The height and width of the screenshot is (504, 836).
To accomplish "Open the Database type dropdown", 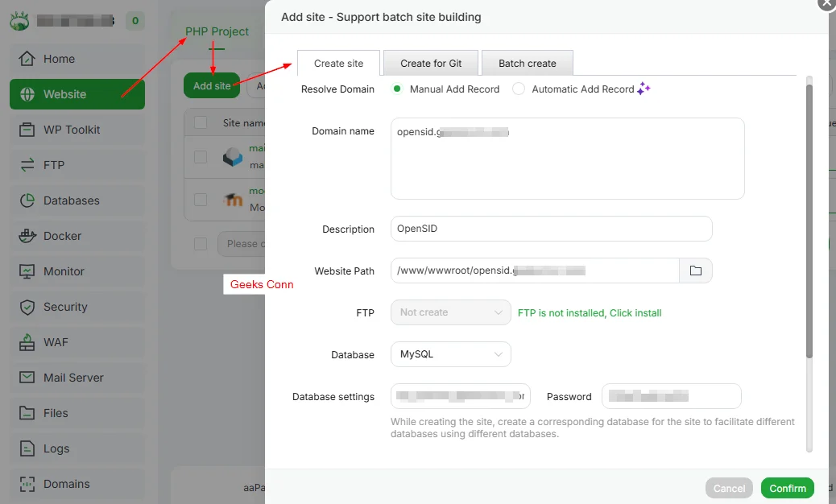I will 450,354.
